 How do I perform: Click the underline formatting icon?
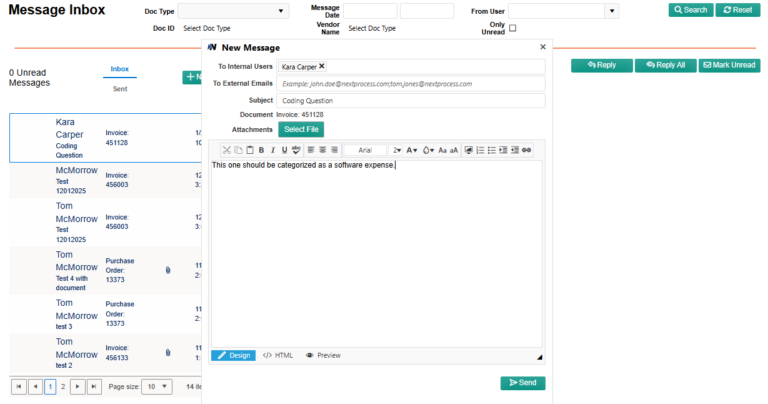(283, 150)
